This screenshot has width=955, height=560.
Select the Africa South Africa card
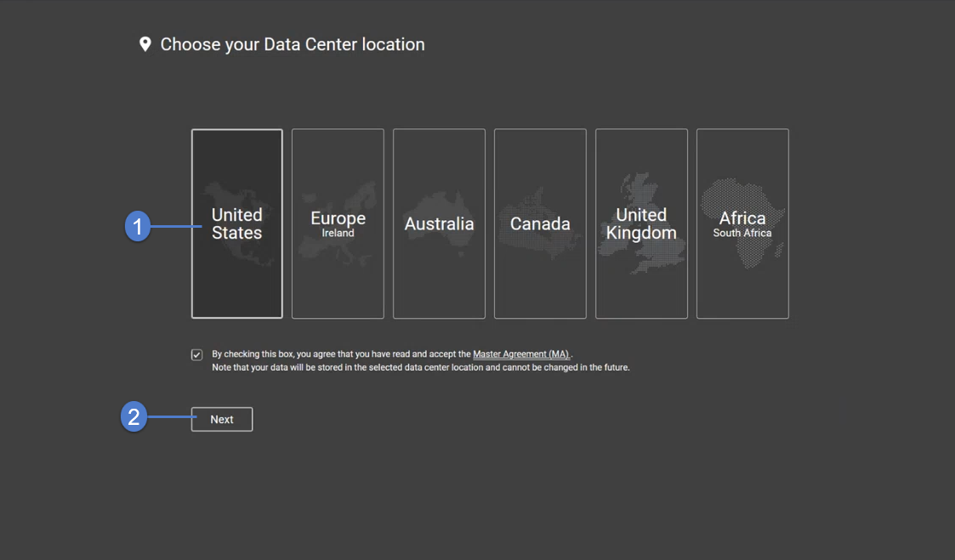pos(742,223)
